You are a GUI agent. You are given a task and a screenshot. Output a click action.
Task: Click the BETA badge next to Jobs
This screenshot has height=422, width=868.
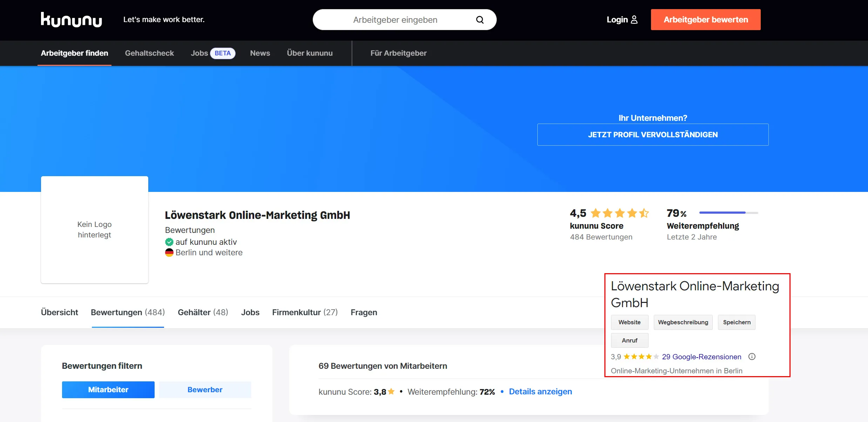[x=223, y=53]
